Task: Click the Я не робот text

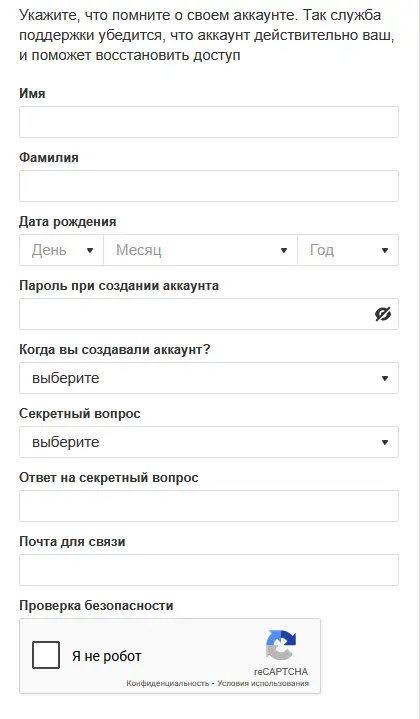Action: (x=106, y=656)
